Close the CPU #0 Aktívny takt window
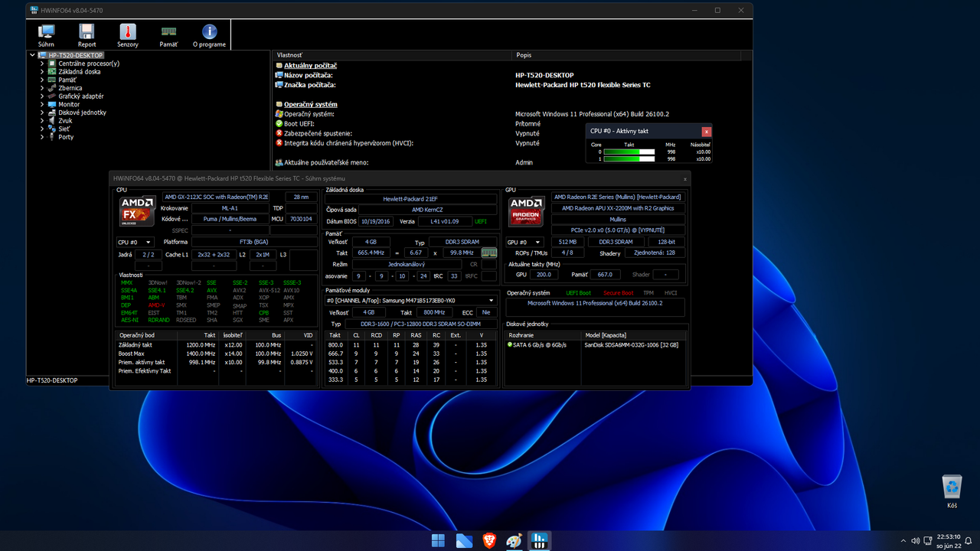 pyautogui.click(x=707, y=132)
